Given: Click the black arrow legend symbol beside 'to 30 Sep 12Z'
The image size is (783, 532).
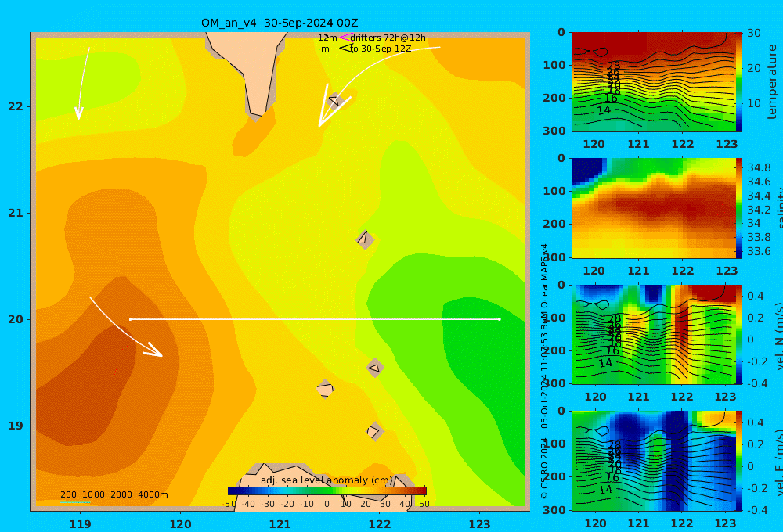Looking at the screenshot, I should point(345,49).
